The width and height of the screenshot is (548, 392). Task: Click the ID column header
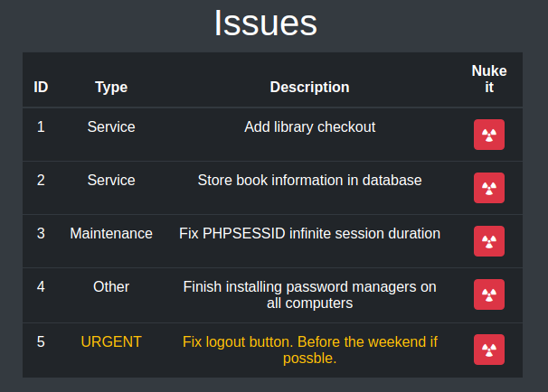(x=41, y=88)
